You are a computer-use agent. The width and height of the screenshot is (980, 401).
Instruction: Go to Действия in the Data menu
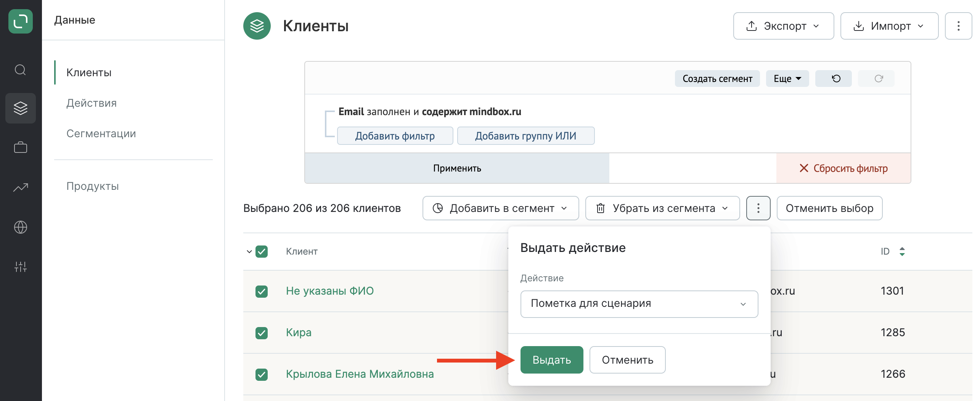tap(92, 103)
